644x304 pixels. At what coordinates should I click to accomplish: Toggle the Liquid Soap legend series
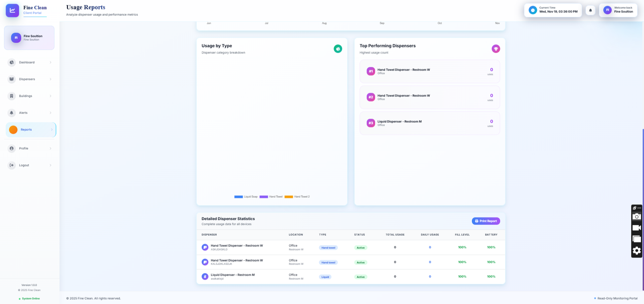point(246,197)
